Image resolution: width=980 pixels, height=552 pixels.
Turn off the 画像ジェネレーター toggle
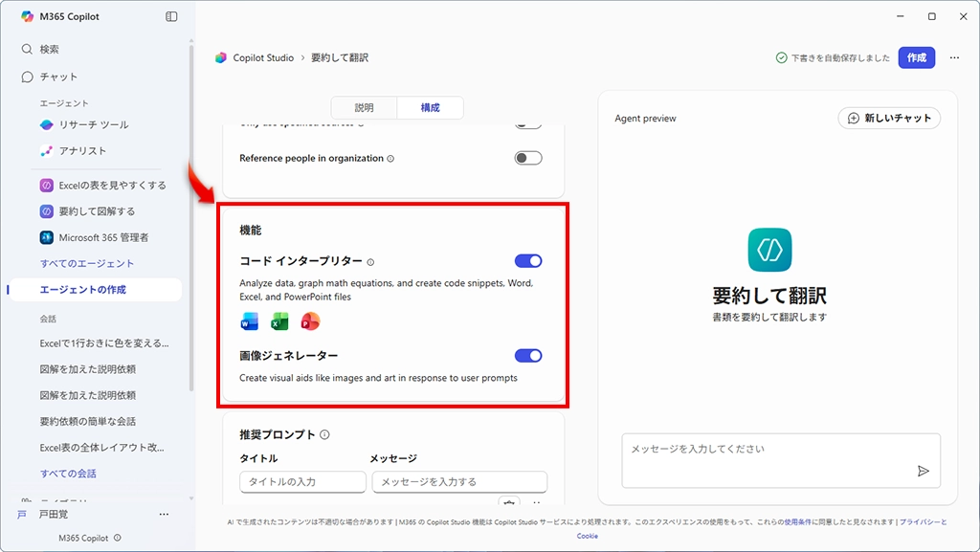point(528,356)
